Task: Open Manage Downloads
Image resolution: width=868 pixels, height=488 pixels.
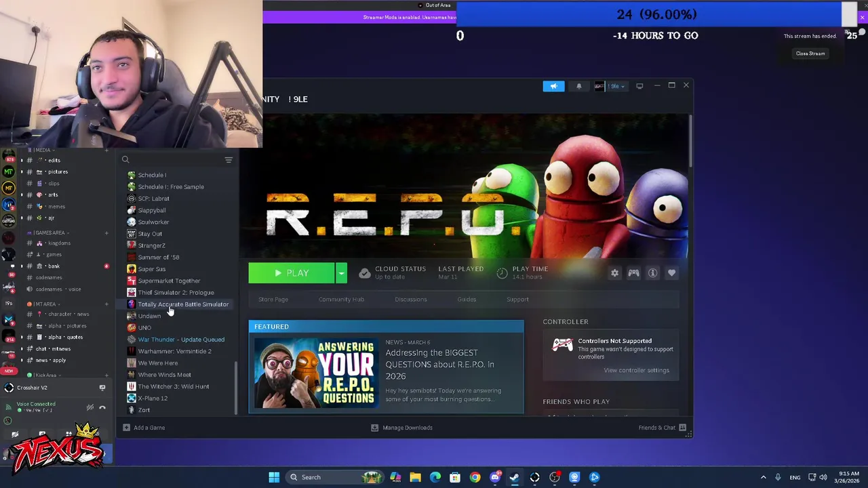Action: click(401, 428)
